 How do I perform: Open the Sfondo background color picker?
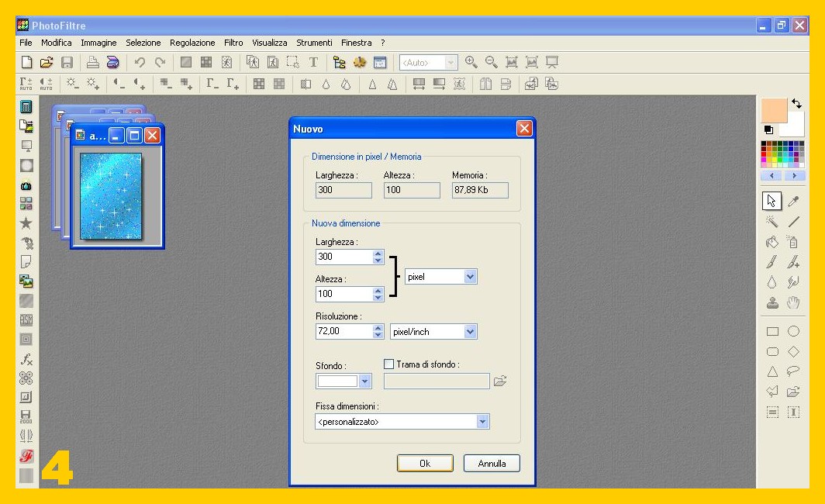click(x=365, y=381)
